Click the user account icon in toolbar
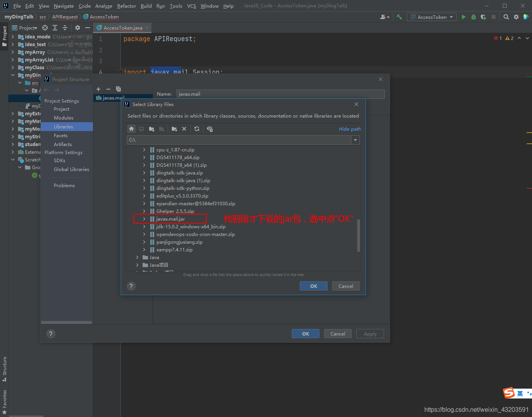Viewport: 532px width, 417px height. [384, 17]
